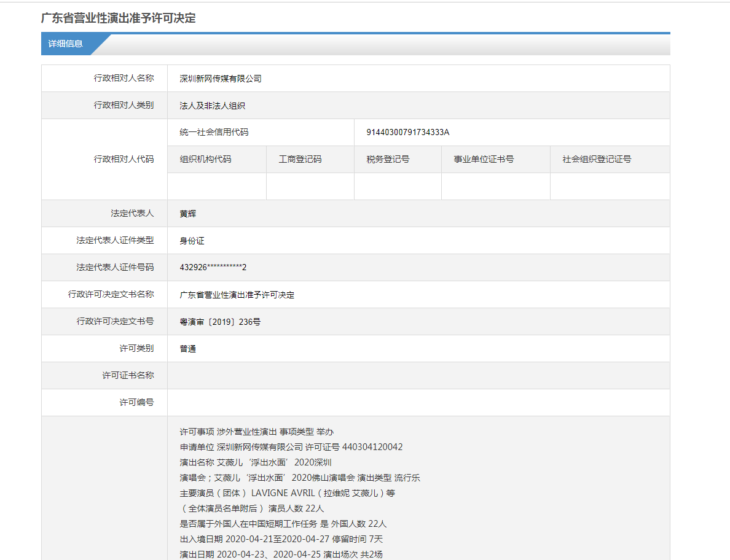This screenshot has width=730, height=560.
Task: Click the label 统一社会信用代码
Action: tap(214, 133)
